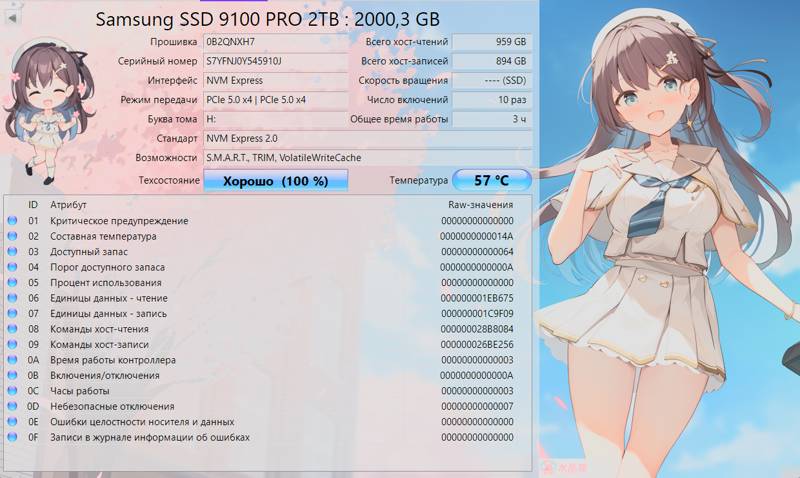The image size is (800, 478).
Task: Click the Всего хост-чтений 959 GB field
Action: 491,42
